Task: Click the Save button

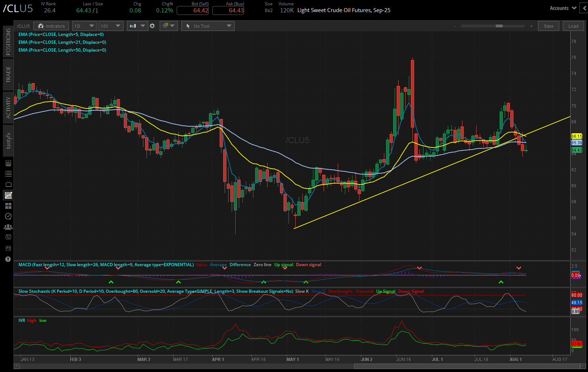Action: tap(548, 26)
